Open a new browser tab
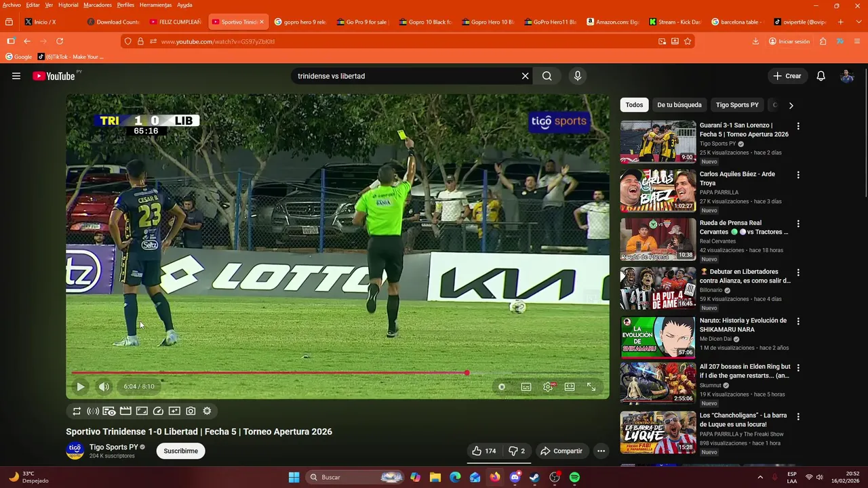The width and height of the screenshot is (868, 488). pyautogui.click(x=841, y=22)
